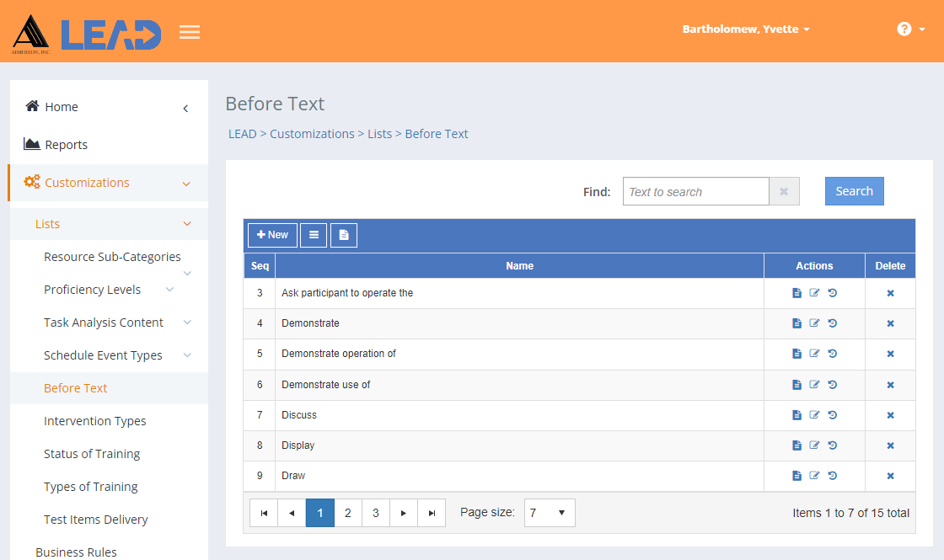The image size is (944, 560).
Task: View details for the 'Discuss' row
Action: [x=796, y=415]
